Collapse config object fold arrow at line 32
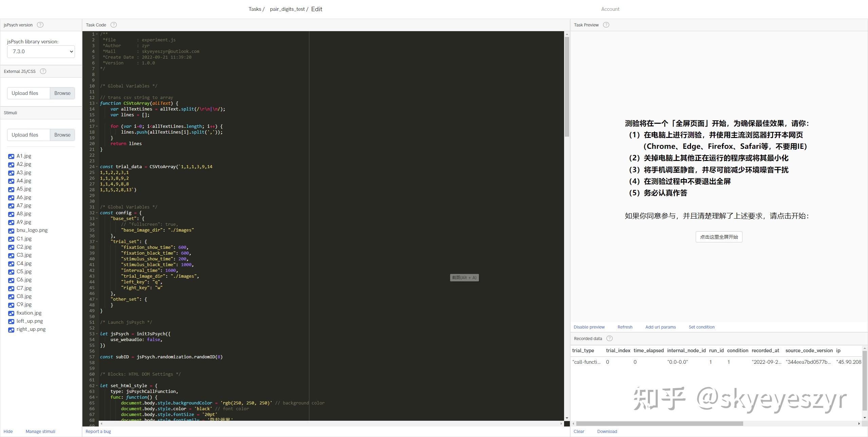 pyautogui.click(x=97, y=213)
